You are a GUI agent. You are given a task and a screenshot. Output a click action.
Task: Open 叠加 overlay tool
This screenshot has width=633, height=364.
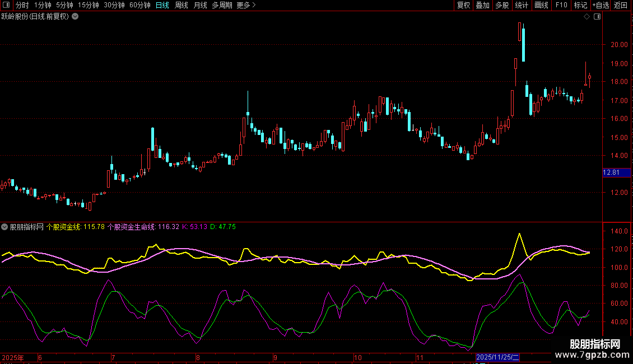[482, 5]
